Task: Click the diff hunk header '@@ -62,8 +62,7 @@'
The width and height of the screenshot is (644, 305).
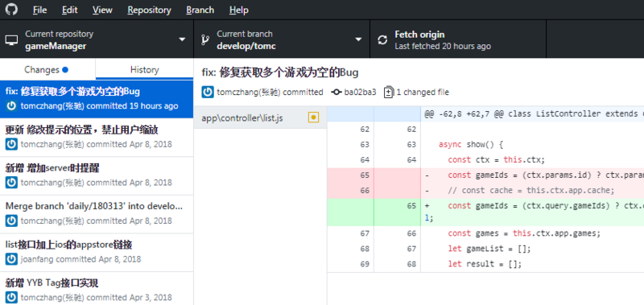Action: [485, 113]
